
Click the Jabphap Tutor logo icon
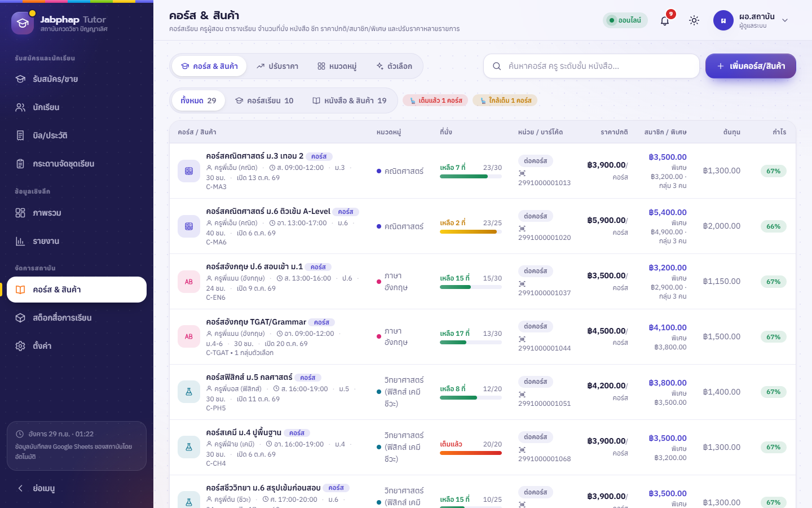[23, 23]
